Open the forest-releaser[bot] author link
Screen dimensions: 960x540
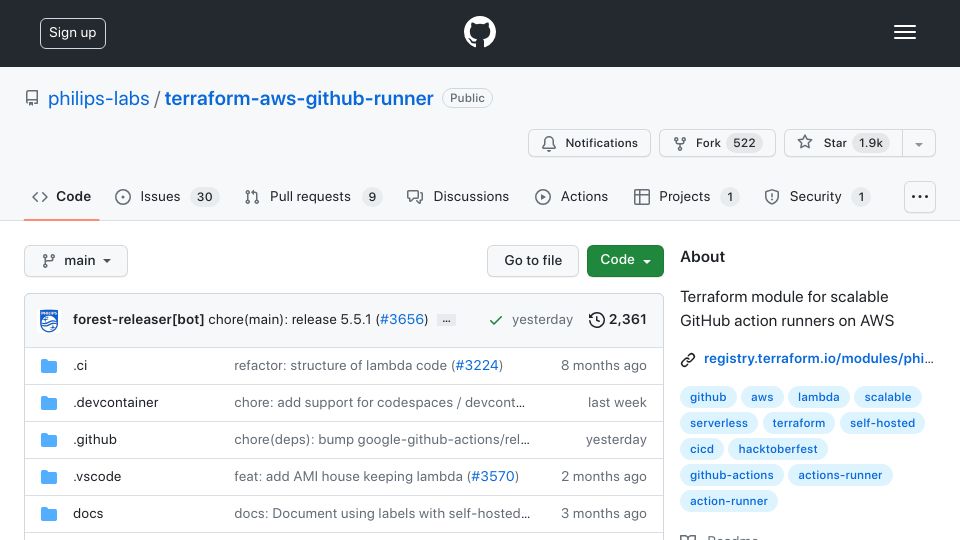tap(138, 320)
